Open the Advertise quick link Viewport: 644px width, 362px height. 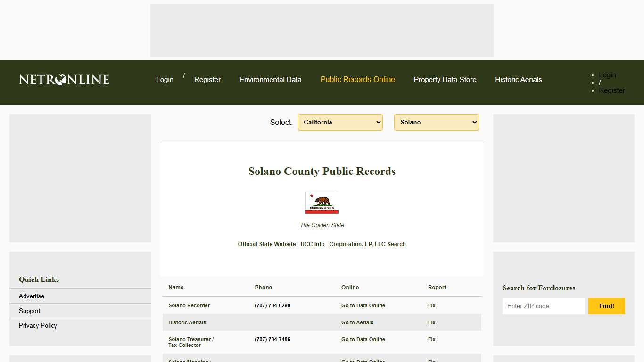point(31,296)
